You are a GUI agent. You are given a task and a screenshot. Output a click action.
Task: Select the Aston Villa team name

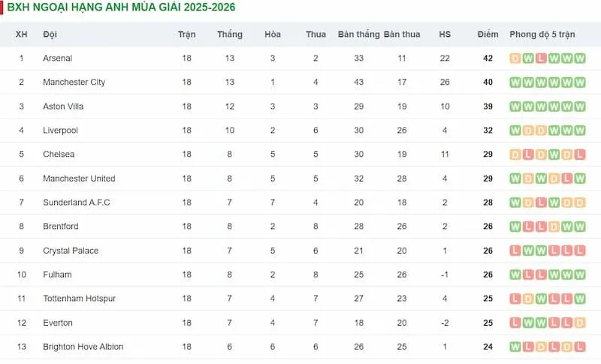tap(63, 107)
